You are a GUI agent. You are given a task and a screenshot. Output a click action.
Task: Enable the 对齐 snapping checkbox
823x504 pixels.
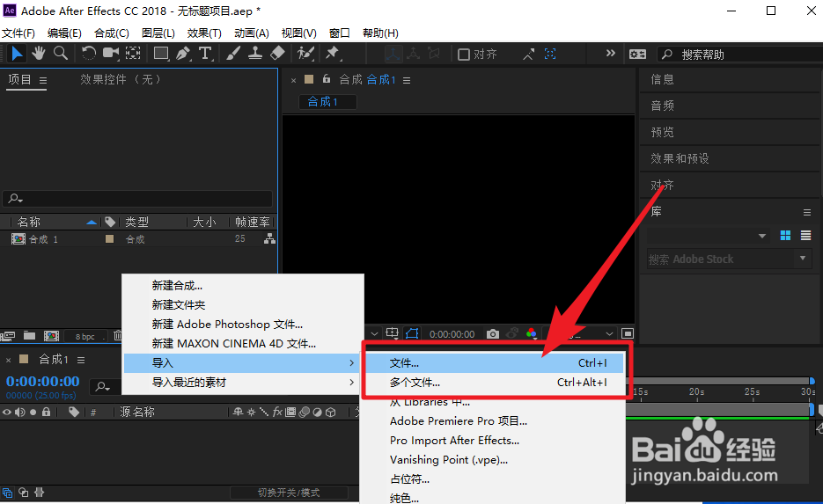pyautogui.click(x=464, y=54)
